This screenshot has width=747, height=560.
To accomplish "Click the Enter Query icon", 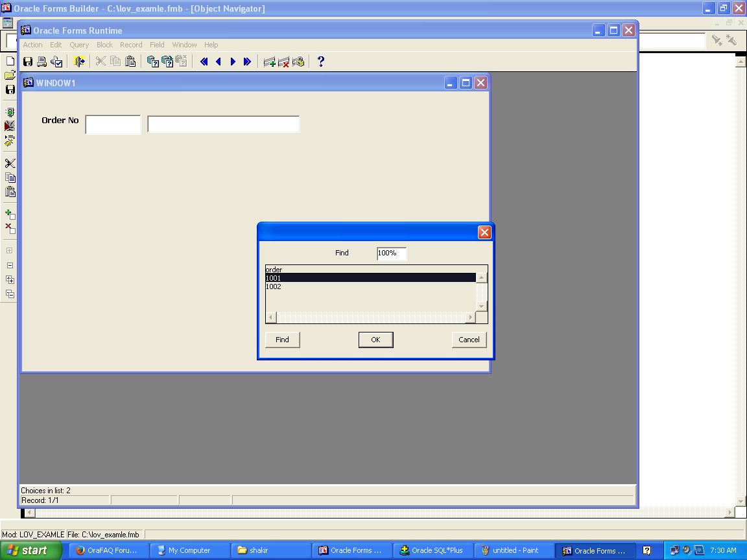I will click(x=153, y=62).
